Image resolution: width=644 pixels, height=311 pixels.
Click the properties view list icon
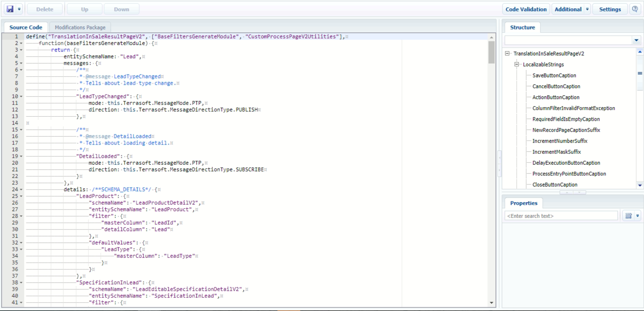[x=628, y=216]
